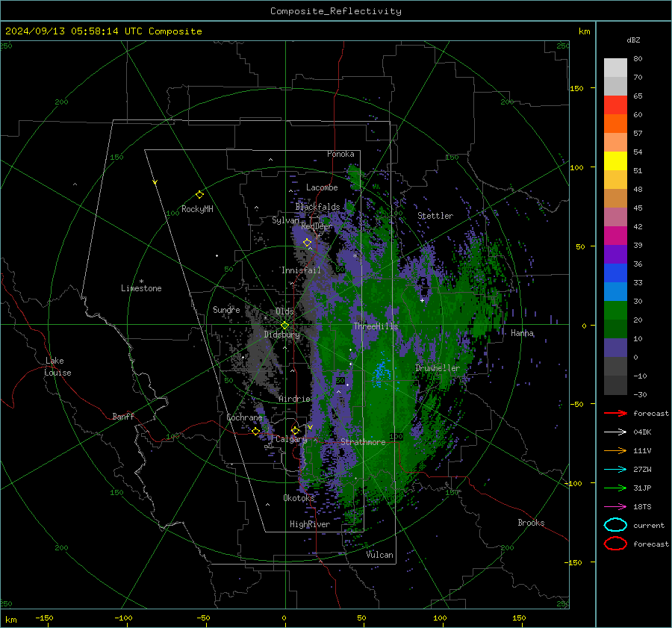Click the Cochrane city label
Screen dimensions: 672x628
[x=244, y=417]
